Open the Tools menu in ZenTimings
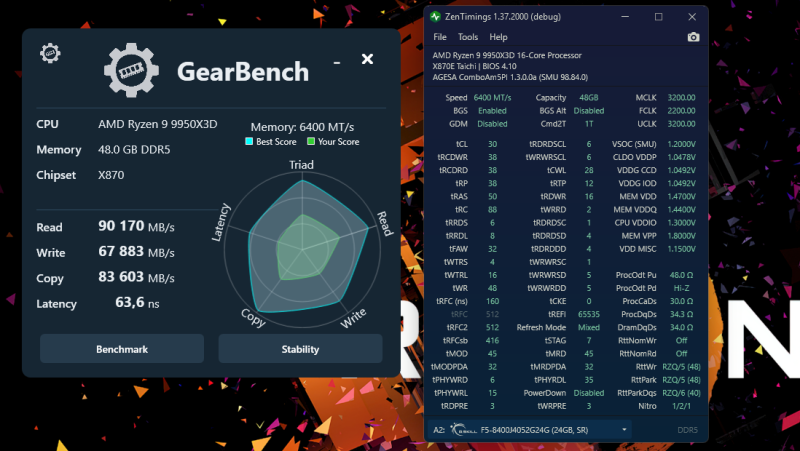 pyautogui.click(x=468, y=37)
